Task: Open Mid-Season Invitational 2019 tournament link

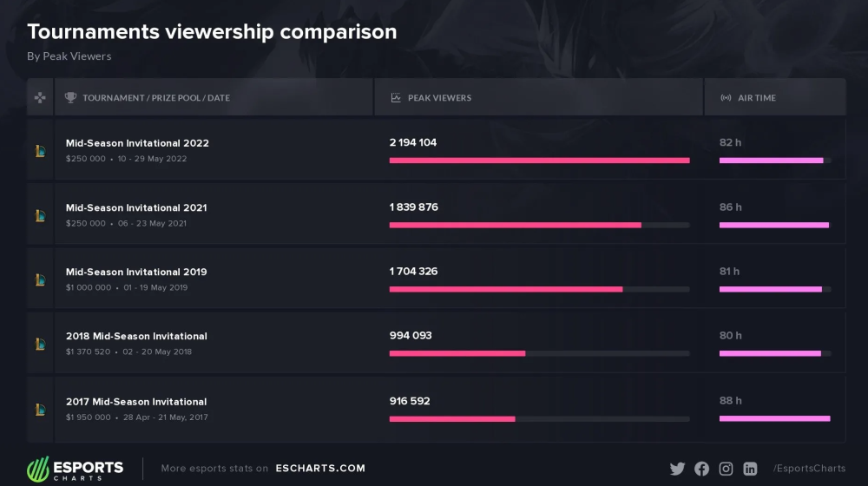Action: tap(136, 272)
